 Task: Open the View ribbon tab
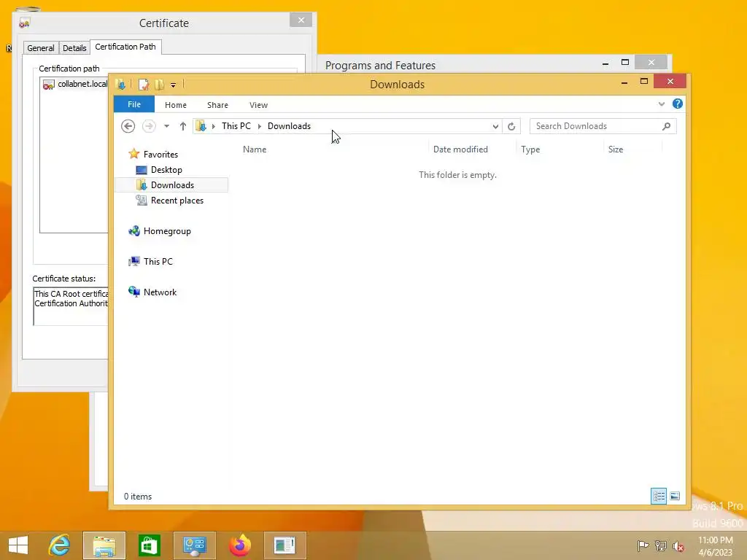[x=259, y=105]
